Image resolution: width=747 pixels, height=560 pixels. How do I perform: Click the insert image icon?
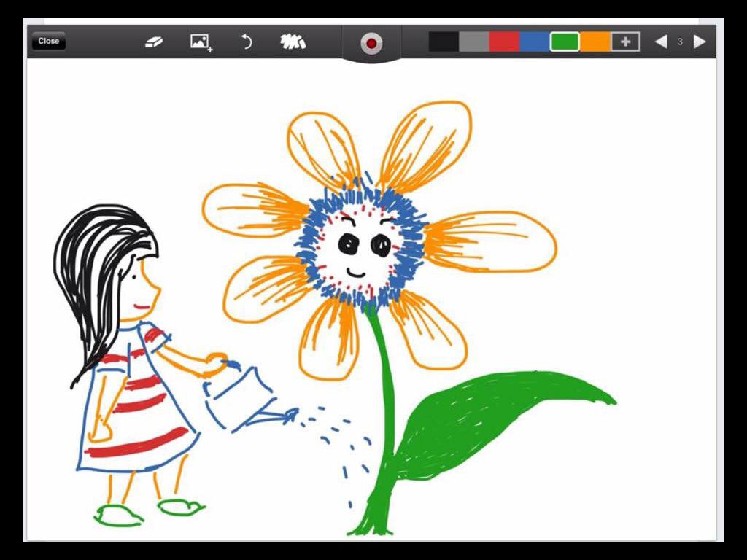coord(200,42)
